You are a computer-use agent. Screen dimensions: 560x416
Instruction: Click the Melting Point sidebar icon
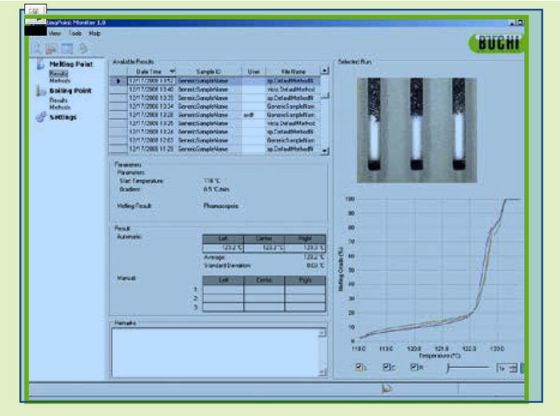point(40,65)
